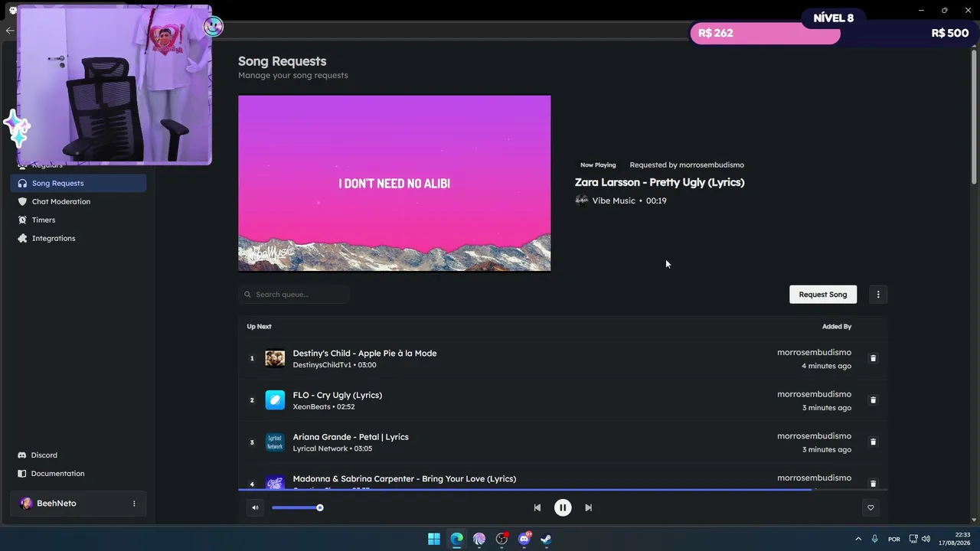Focus the Search queue field
Screen dimensions: 980x551
tap(294, 295)
